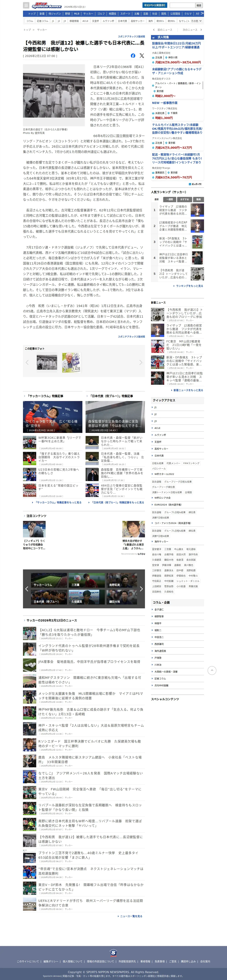Click the 検索 search button
227x980 pixels.
click(199, 5)
